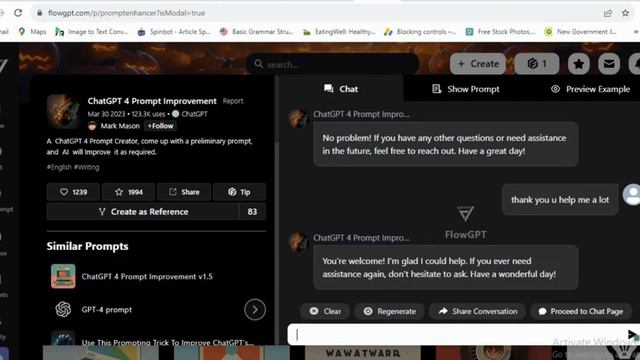Save the prompt with 1994 star button
Image resolution: width=640 pixels, height=360 pixels.
pyautogui.click(x=129, y=192)
